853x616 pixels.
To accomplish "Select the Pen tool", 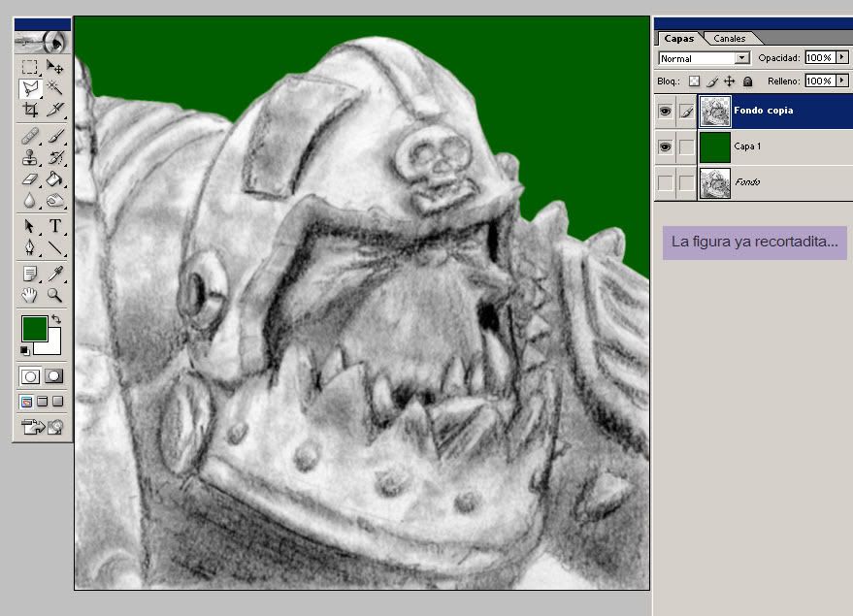I will pyautogui.click(x=29, y=247).
